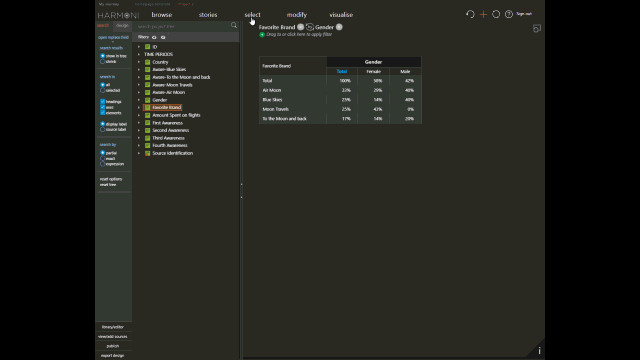Switch to the design tab
Screen dimensions: 640x360
[x=122, y=25]
